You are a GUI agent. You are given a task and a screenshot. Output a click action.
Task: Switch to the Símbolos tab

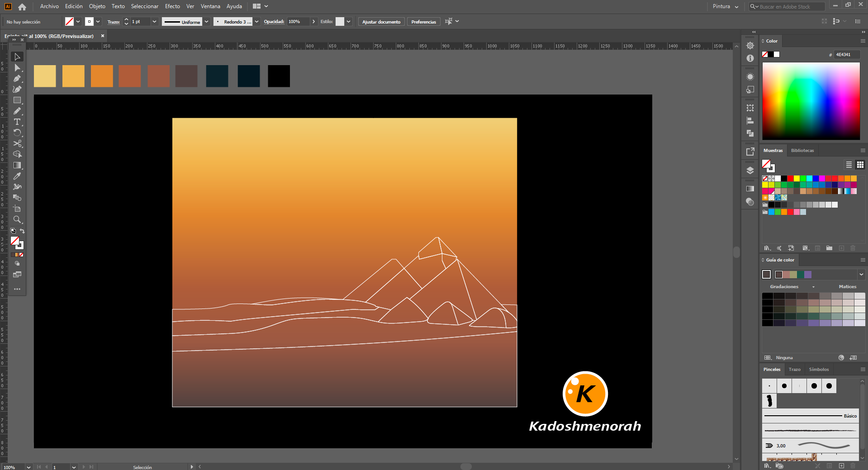pyautogui.click(x=819, y=370)
